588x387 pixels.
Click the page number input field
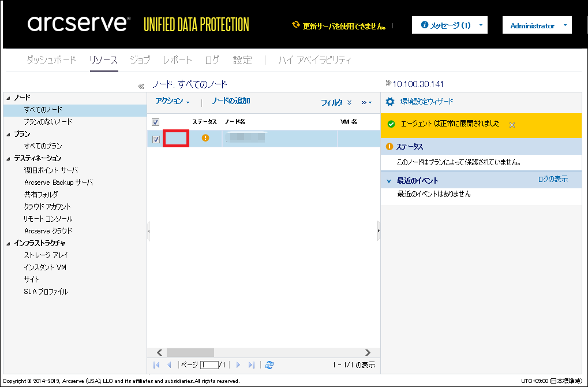[x=209, y=364]
